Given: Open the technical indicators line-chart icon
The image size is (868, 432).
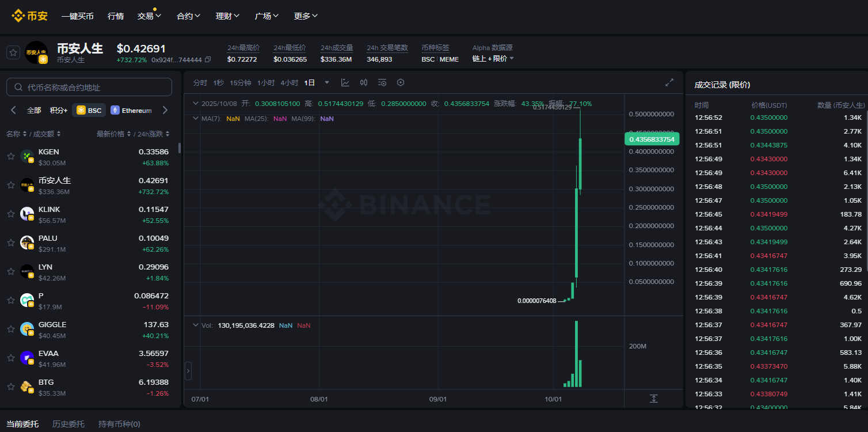Looking at the screenshot, I should click(x=345, y=82).
